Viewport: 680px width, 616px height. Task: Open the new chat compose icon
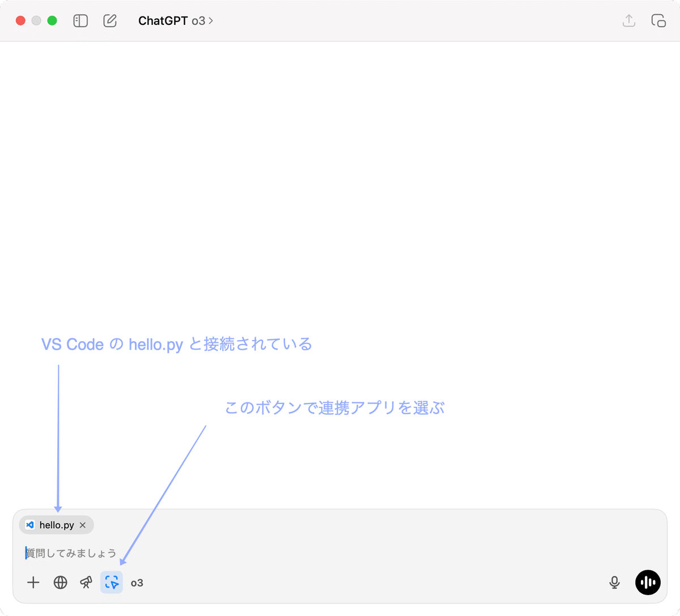coord(110,20)
